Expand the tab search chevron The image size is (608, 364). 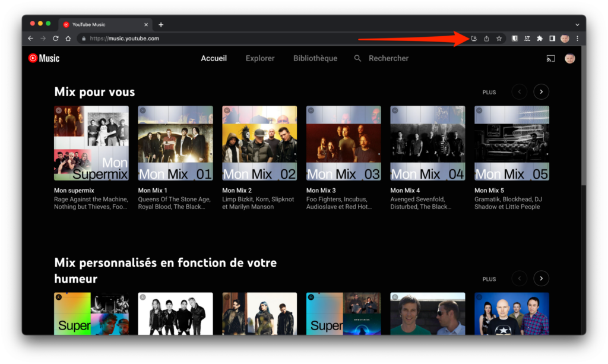[577, 24]
